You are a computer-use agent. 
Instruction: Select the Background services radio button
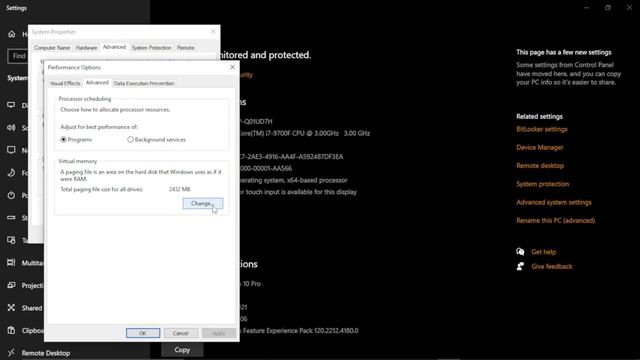pos(130,140)
